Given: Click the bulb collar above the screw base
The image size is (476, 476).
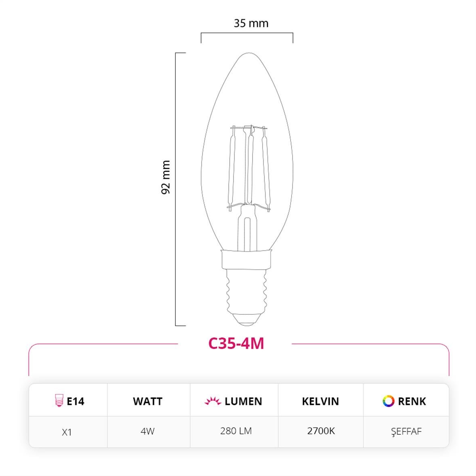Looking at the screenshot, I should [x=246, y=259].
